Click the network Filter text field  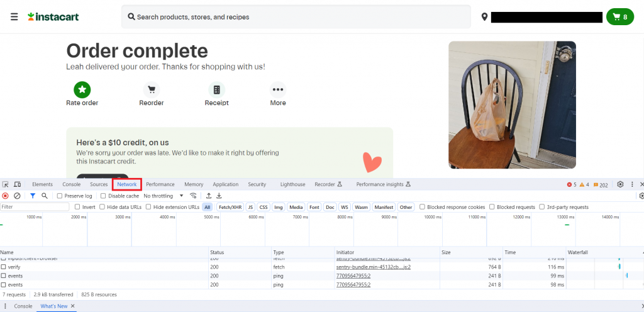(x=35, y=207)
